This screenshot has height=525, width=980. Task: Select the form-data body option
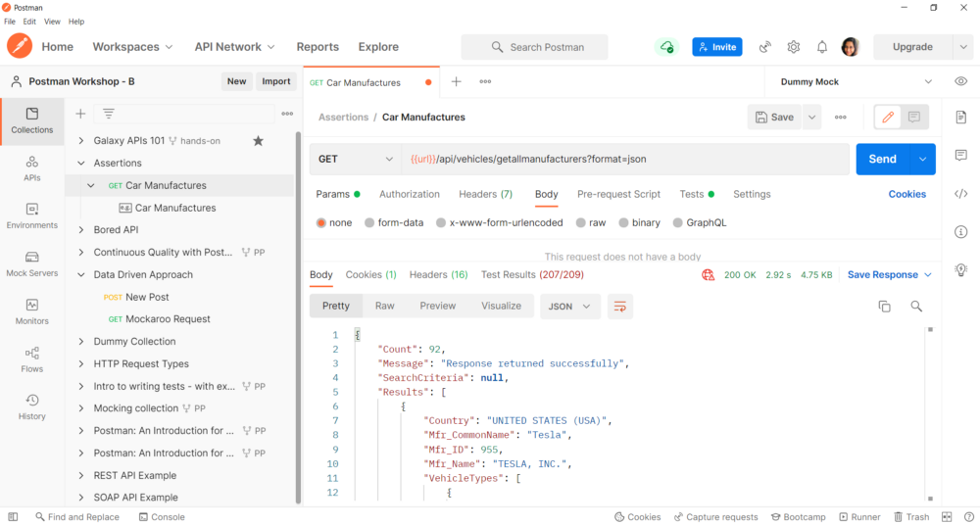coord(394,223)
